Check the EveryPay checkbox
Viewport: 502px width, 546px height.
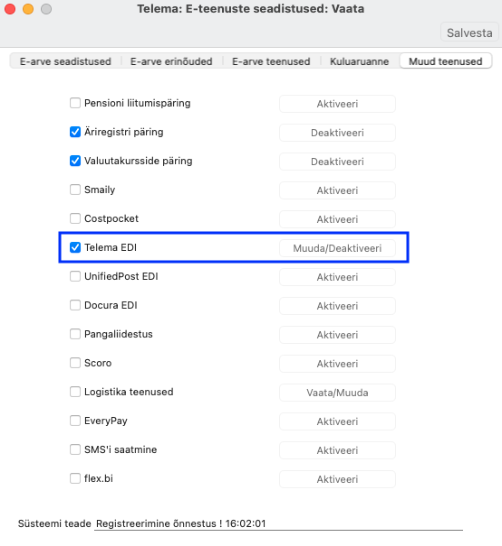(75, 421)
